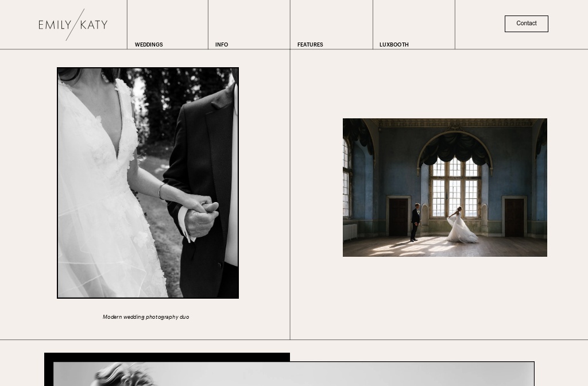
Task: Click the standing groom in the ballroom photo
Action: point(415,222)
